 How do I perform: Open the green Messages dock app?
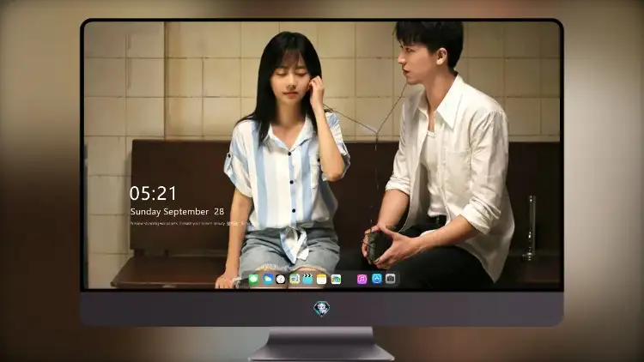pos(254,280)
